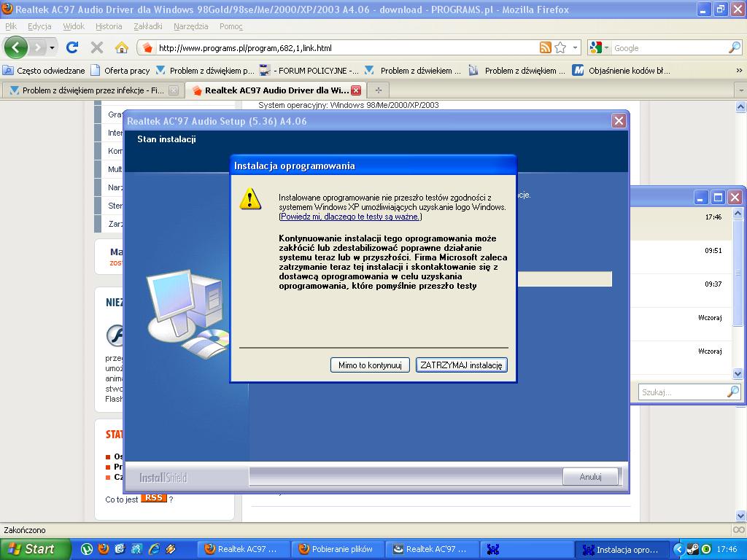The width and height of the screenshot is (747, 560).
Task: Open the list all tabs dropdown
Action: [741, 90]
